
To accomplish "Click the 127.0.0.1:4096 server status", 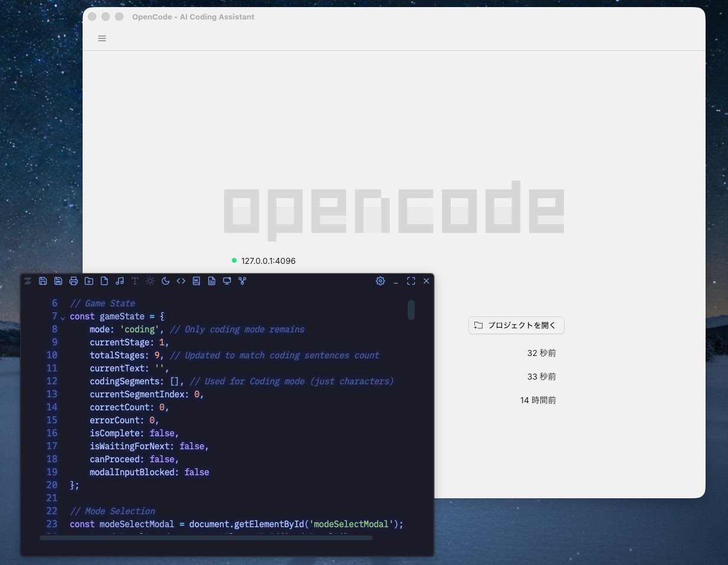I will click(x=268, y=261).
